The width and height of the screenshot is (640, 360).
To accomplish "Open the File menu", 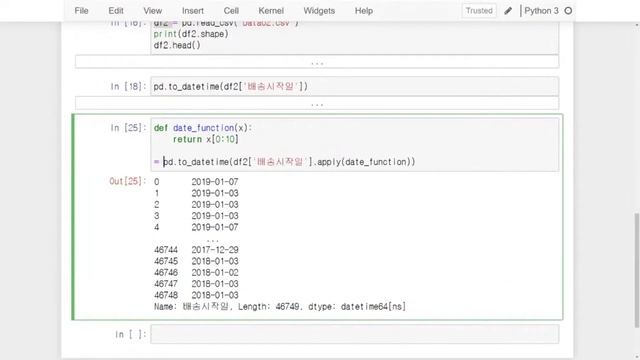I will pos(81,11).
